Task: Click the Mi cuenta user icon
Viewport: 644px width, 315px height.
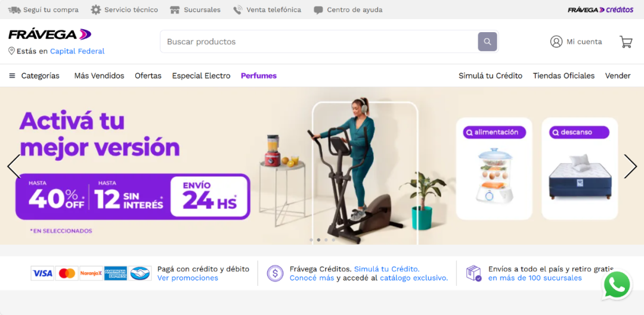Action: coord(556,42)
